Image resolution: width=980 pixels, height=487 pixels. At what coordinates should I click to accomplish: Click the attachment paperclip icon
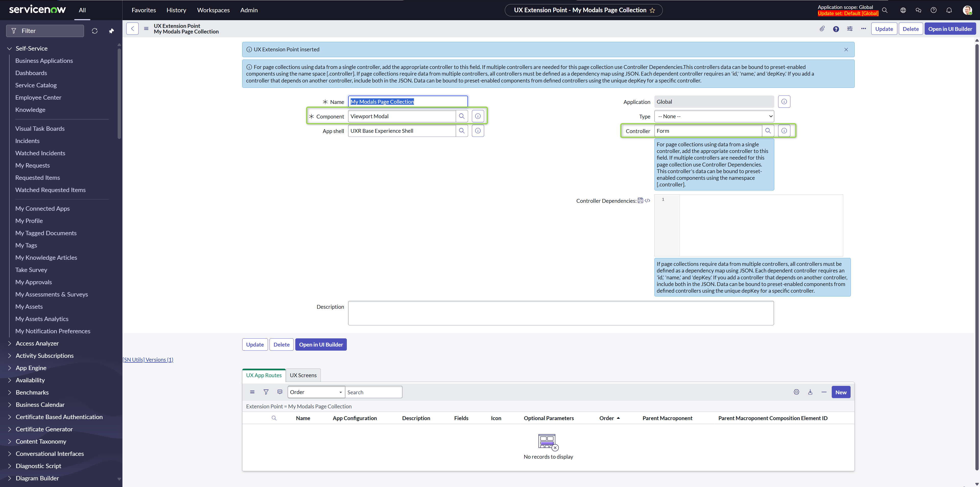tap(822, 29)
